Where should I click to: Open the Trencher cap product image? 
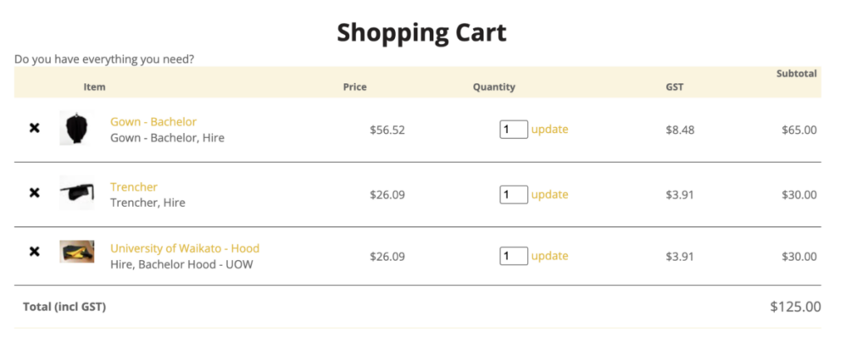[76, 193]
